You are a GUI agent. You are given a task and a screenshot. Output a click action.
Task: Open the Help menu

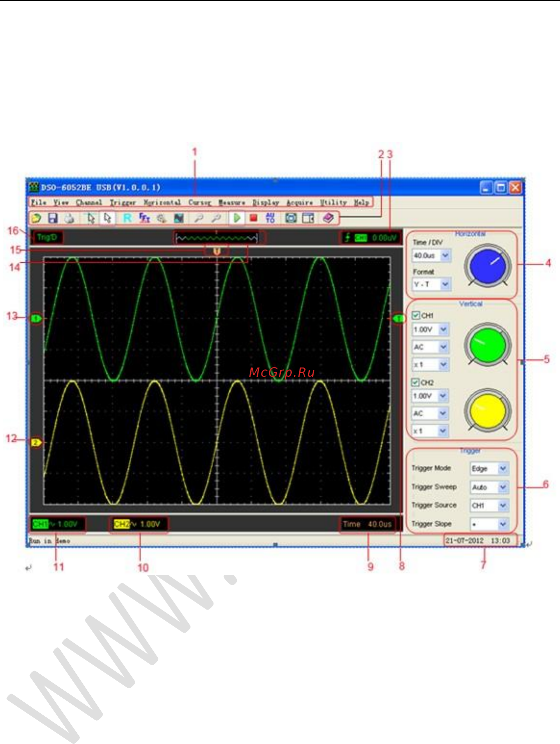coord(362,202)
